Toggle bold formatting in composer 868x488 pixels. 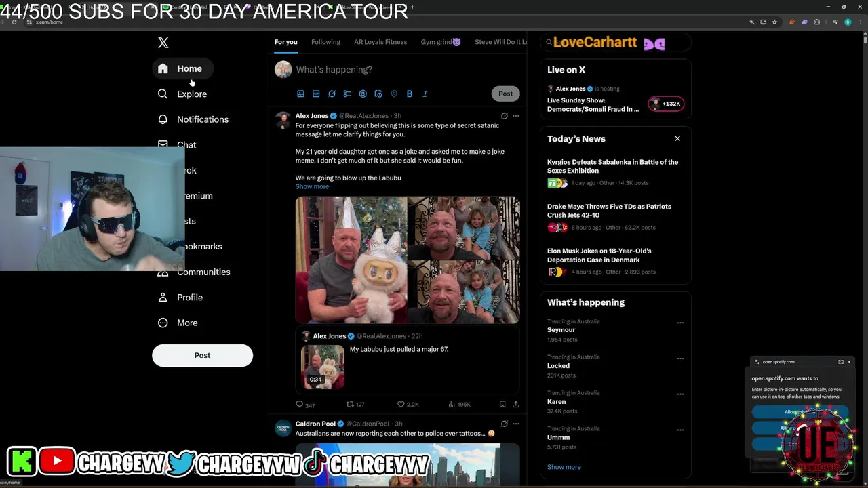[x=410, y=94]
